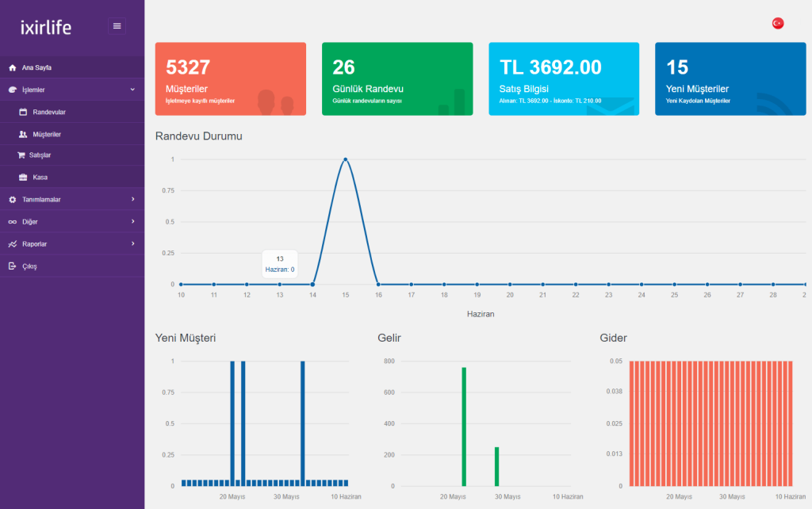Click the bar chart graphic on Günlük Randevu card
Image resolution: width=812 pixels, height=509 pixels.
[451, 102]
